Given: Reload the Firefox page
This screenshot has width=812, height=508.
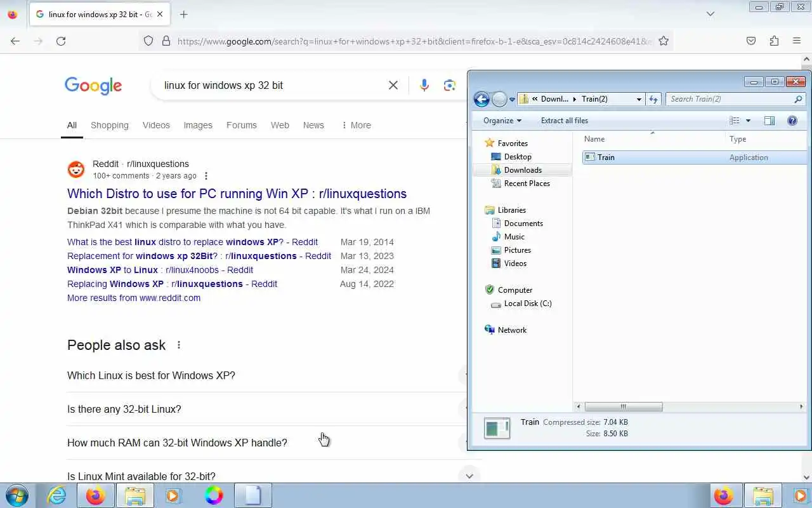Looking at the screenshot, I should point(61,41).
